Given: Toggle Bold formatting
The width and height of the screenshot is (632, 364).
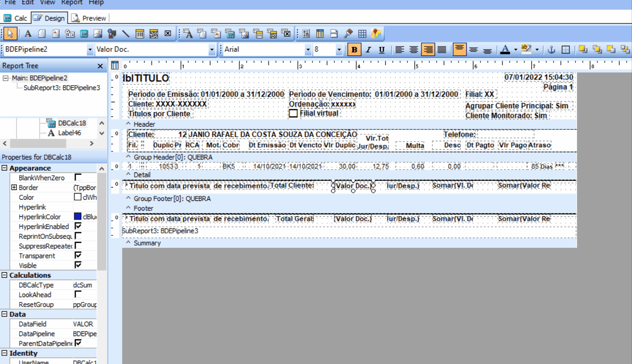Looking at the screenshot, I should coord(354,50).
